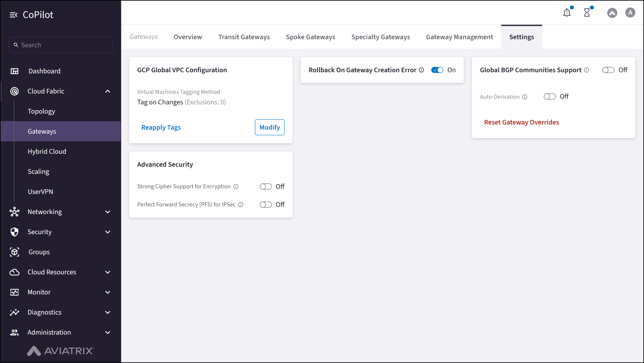Switch to the Transit Gateways tab

click(x=244, y=37)
